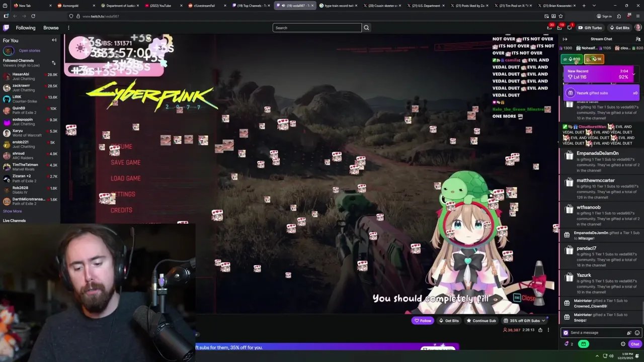The height and width of the screenshot is (362, 644).
Task: Click the Gift Turbo button
Action: pos(590,28)
